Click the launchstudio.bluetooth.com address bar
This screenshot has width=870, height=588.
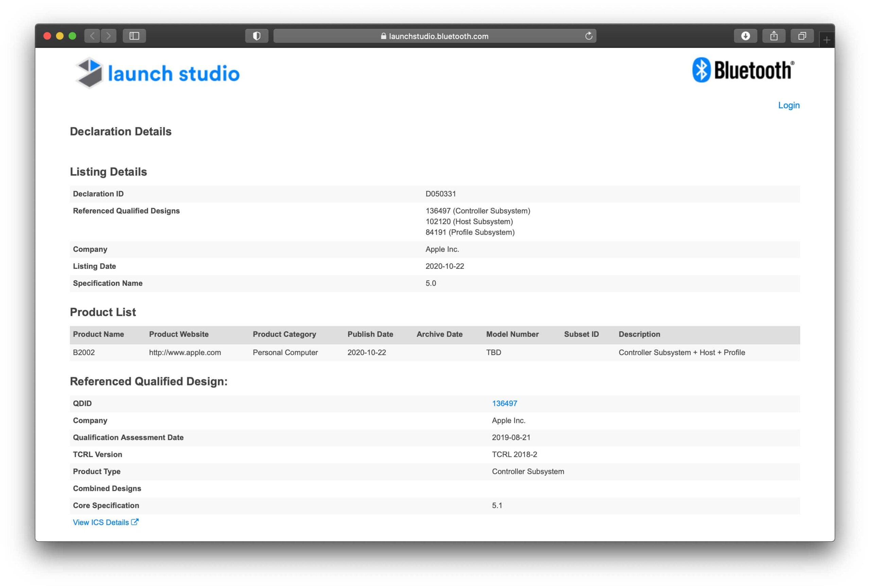434,36
